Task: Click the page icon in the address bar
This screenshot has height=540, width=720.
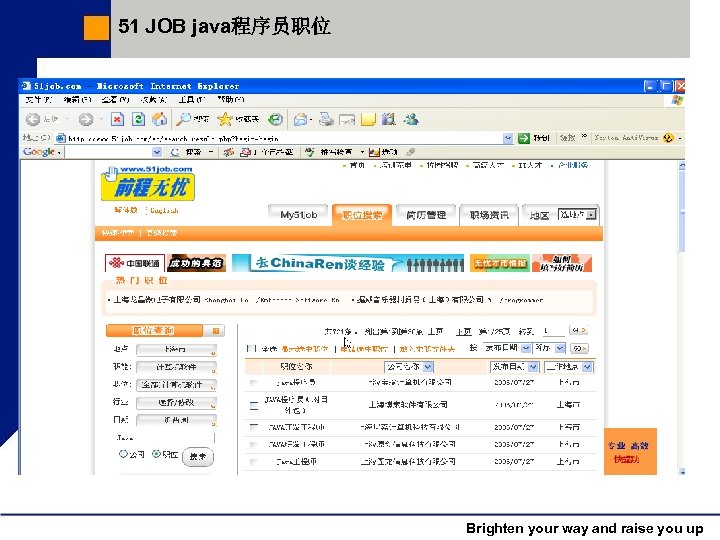Action: tap(60, 138)
